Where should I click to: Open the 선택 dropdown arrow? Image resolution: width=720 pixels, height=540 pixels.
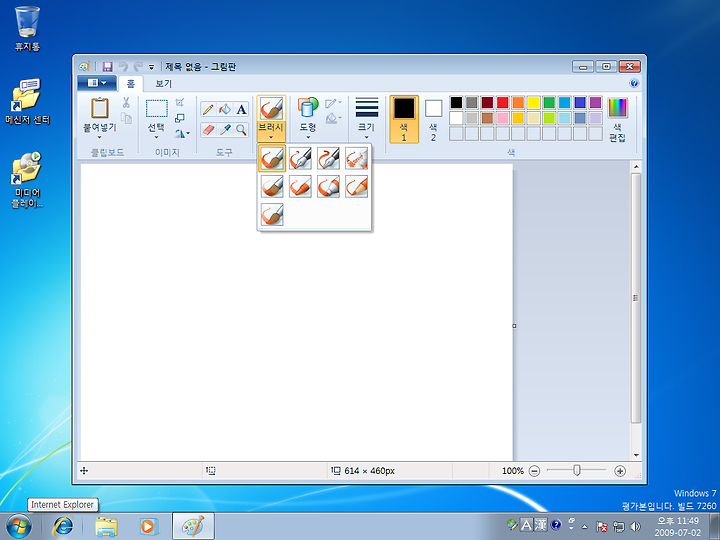tap(156, 137)
